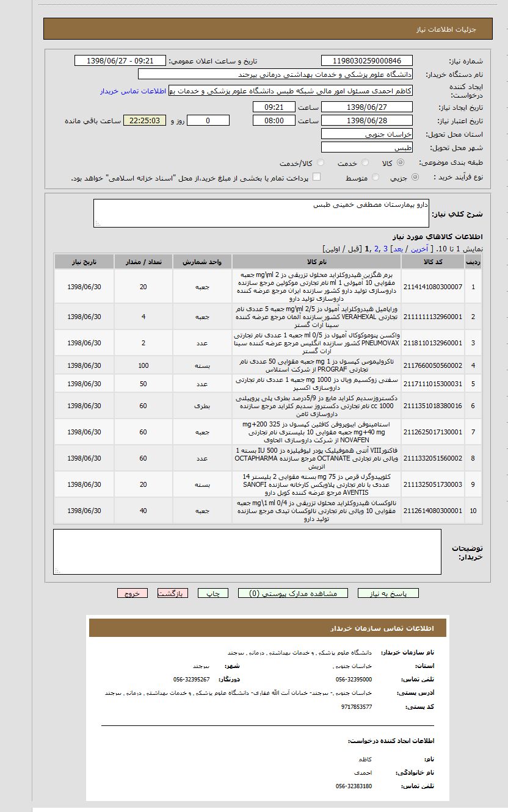Select 'متوسط' purchase process radio button
Viewport: 508px width, 812px height.
point(376,178)
